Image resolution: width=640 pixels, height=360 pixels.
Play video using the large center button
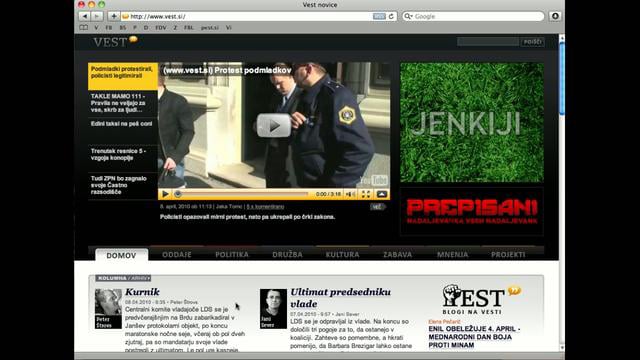coord(274,125)
